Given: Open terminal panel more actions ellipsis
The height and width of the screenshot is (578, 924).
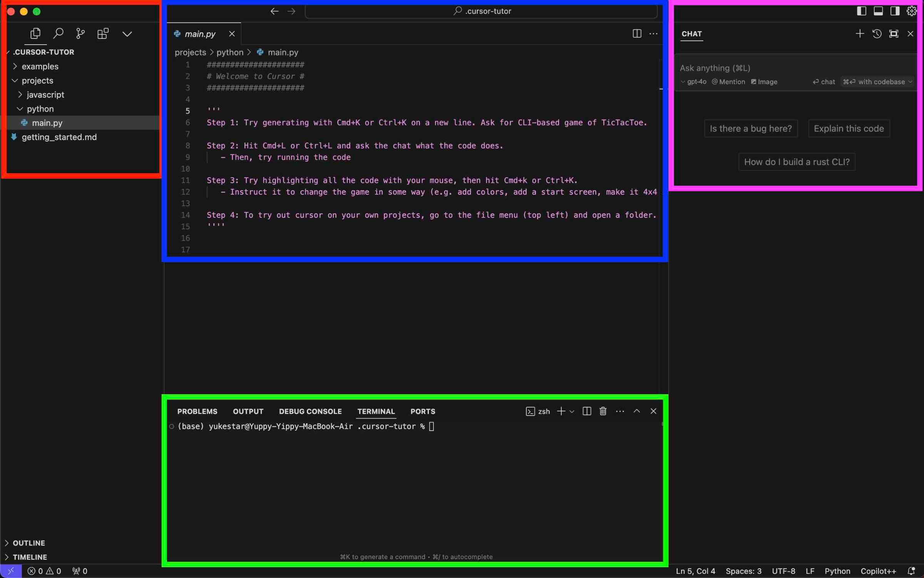Looking at the screenshot, I should pyautogui.click(x=620, y=411).
